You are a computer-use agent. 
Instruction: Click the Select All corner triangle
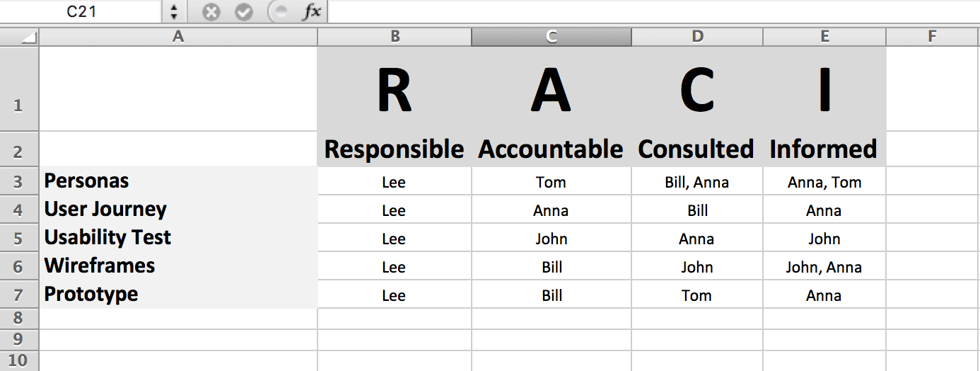pyautogui.click(x=28, y=38)
